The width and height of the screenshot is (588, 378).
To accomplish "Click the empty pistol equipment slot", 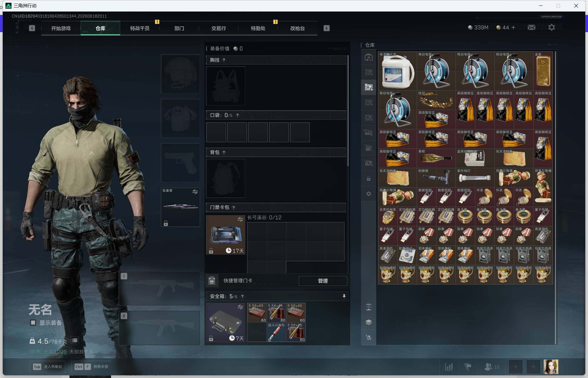I will (180, 163).
